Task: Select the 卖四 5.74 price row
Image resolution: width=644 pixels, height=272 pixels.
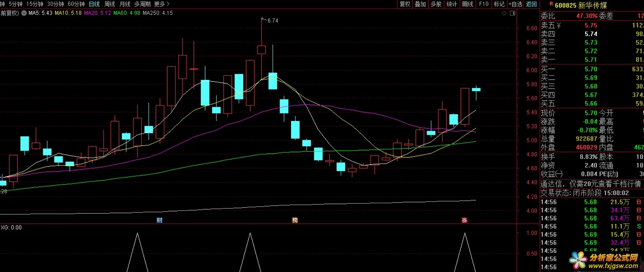Action: coord(592,34)
